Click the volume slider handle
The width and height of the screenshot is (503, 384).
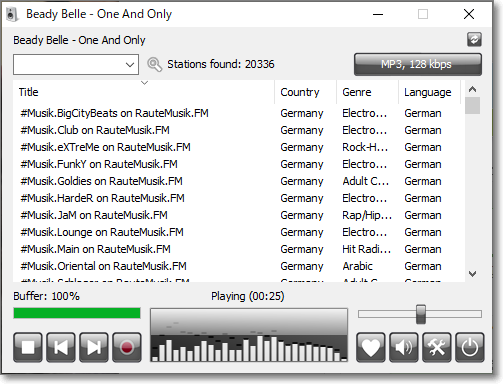pyautogui.click(x=421, y=314)
